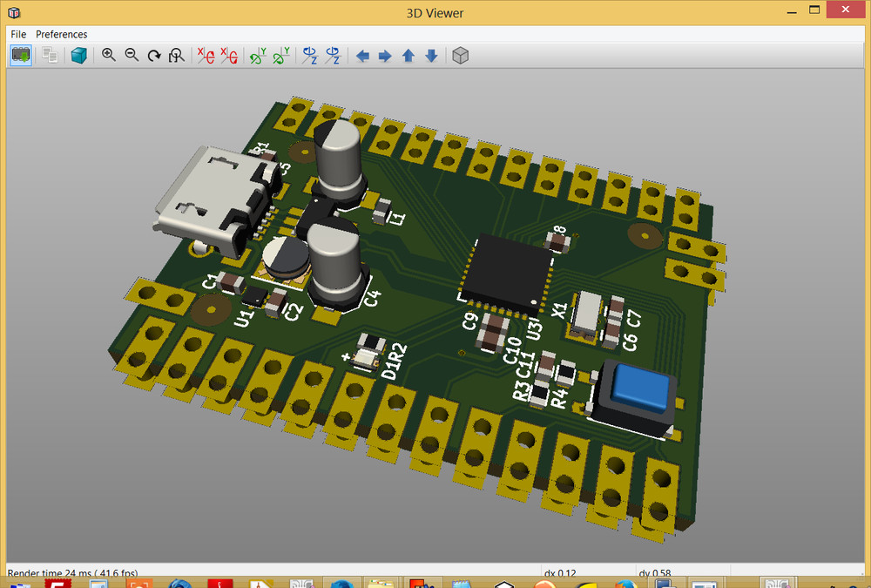Rotate the board counterclockwise on Z axis
871x588 pixels.
(332, 55)
